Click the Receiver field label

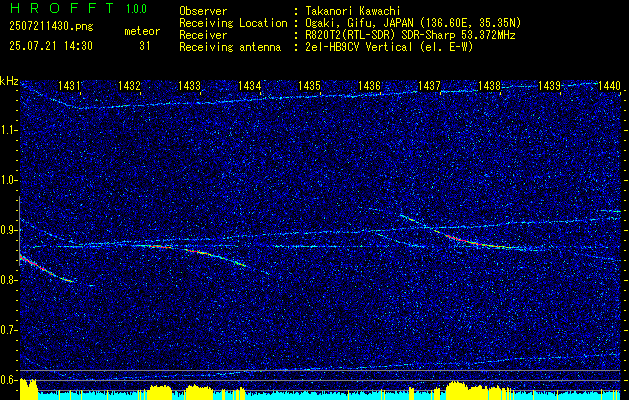203,35
